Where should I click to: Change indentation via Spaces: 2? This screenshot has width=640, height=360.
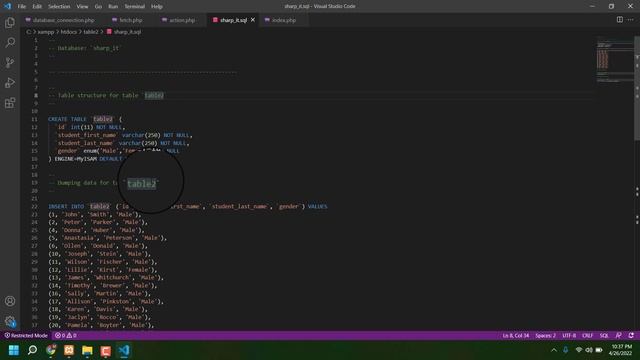(545, 336)
